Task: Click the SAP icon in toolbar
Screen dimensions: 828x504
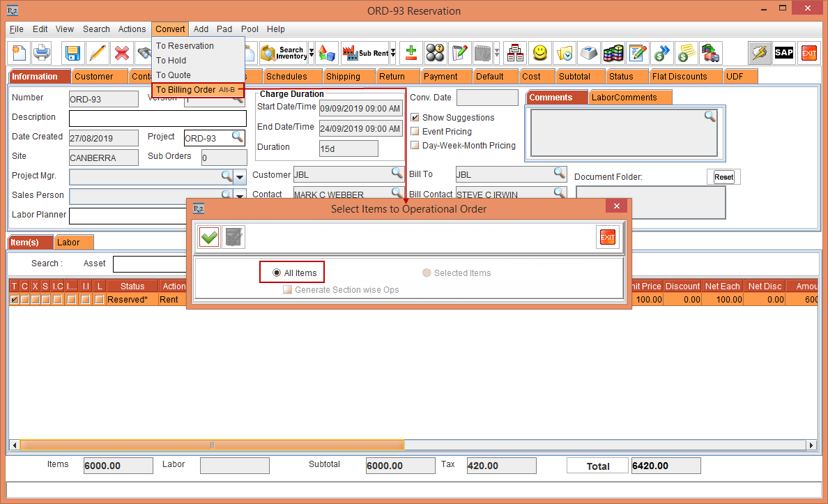Action: 784,53
